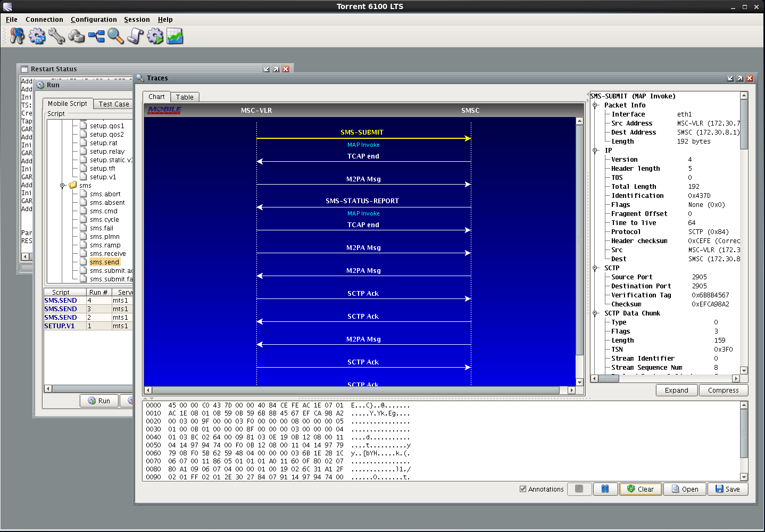Screen dimensions: 765x532
Task: Click the nuts and bolts toolbar icon
Action: tap(77, 36)
